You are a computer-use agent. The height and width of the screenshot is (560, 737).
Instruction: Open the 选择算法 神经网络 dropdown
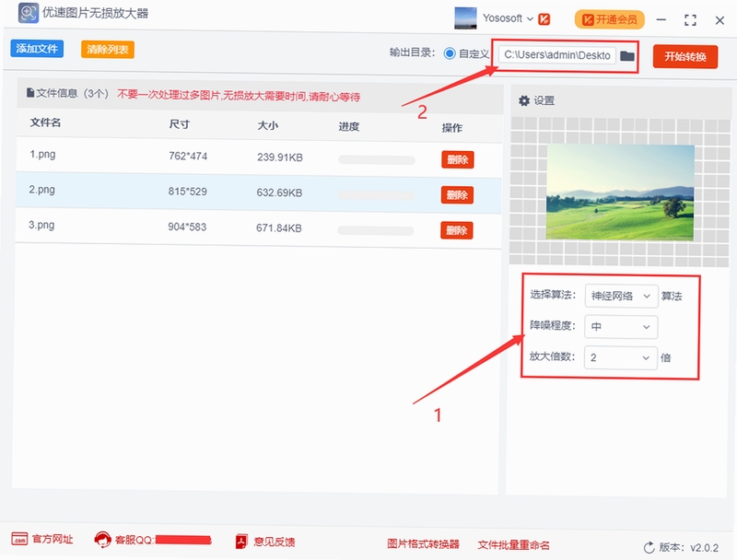coord(621,296)
